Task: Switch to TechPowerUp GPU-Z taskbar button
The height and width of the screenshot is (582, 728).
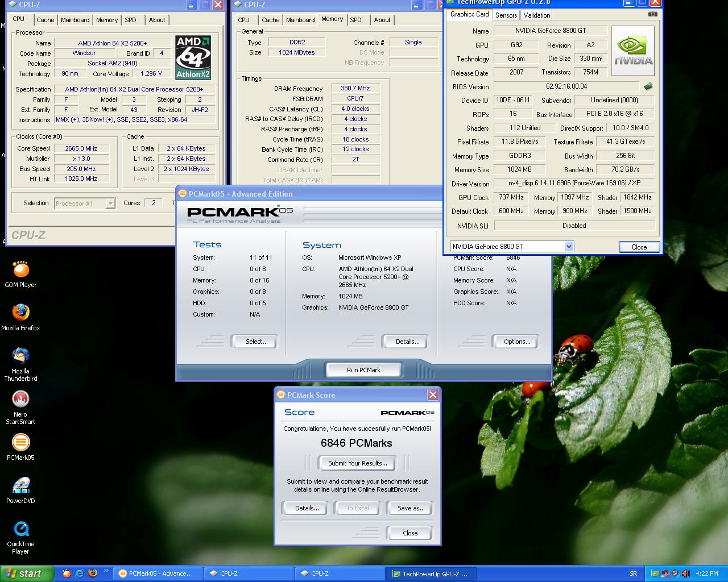Action: 431,573
